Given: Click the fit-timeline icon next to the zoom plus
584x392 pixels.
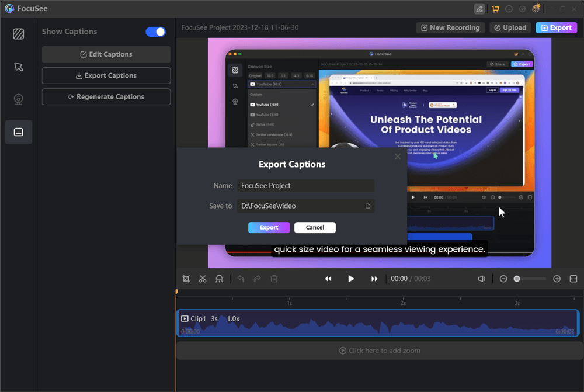Looking at the screenshot, I should tap(573, 279).
